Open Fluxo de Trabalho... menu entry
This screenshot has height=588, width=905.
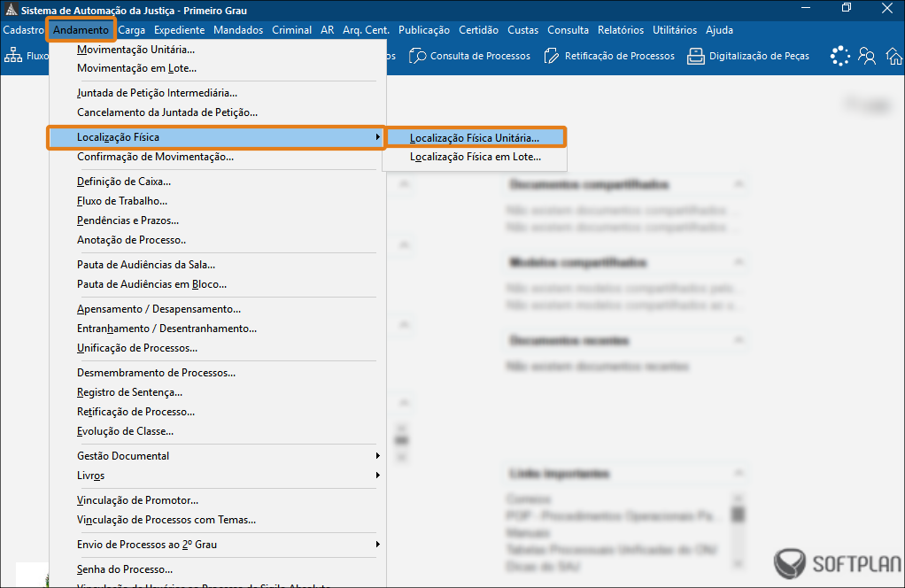(x=216, y=201)
